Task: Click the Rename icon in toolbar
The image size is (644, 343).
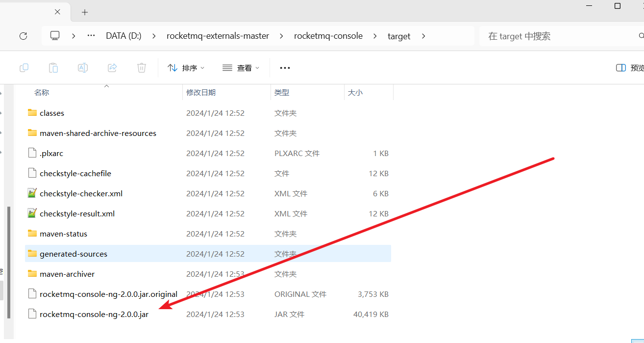Action: (x=83, y=68)
